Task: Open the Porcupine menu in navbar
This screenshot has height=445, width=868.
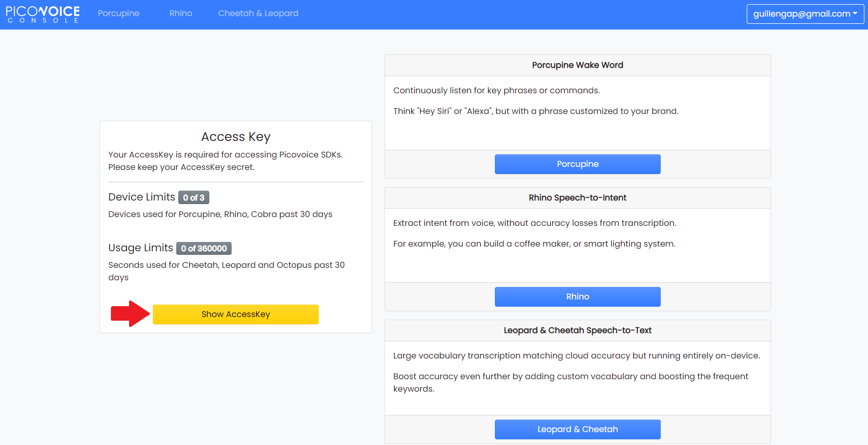Action: point(119,13)
